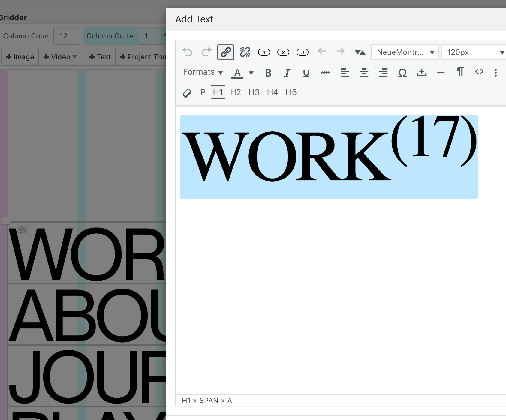Click the Add Image button
Viewport: 506px width, 420px height.
[20, 57]
